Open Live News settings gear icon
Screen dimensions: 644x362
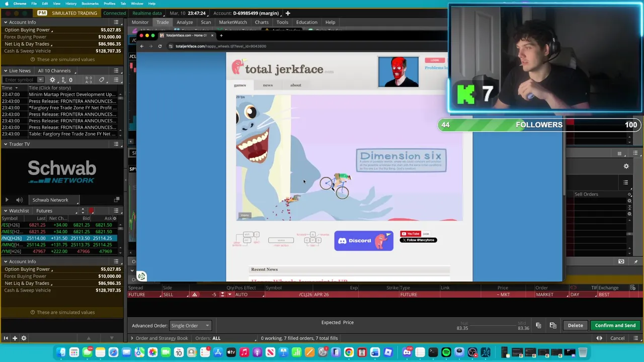click(x=52, y=80)
